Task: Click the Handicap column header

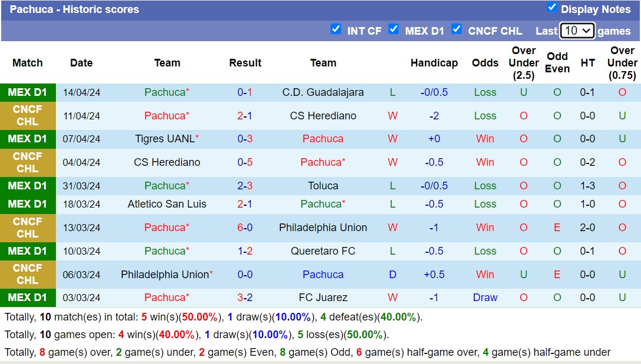Action: [434, 63]
